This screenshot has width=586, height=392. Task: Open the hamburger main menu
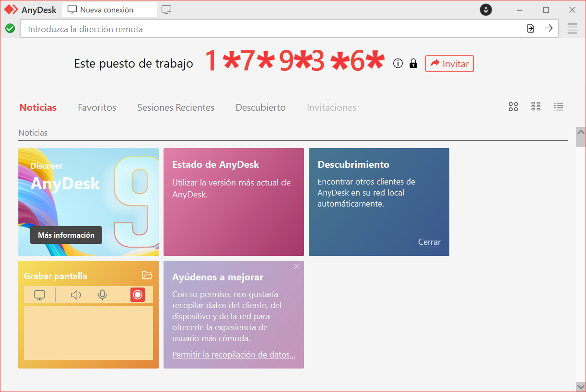(572, 29)
